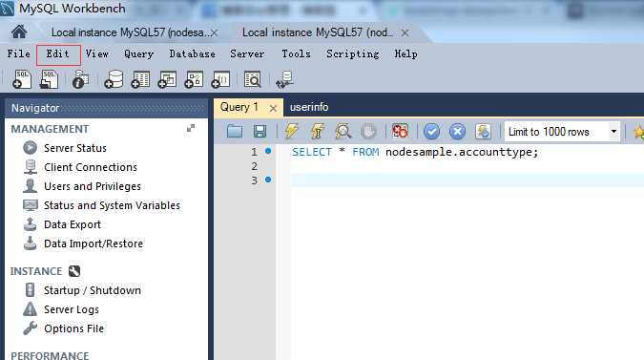Screen dimensions: 644x360
Task: Open the Scripting menu
Action: [x=353, y=53]
